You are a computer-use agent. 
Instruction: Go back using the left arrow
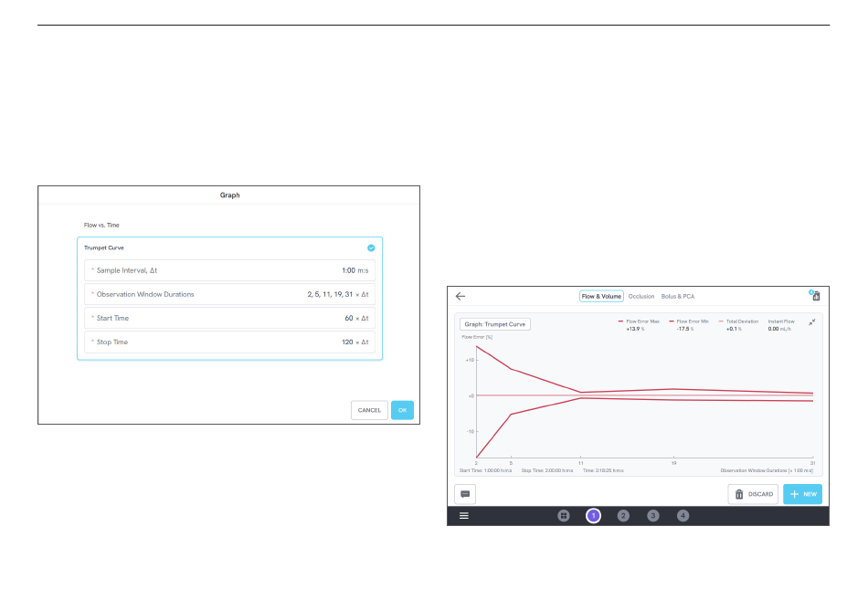point(460,296)
